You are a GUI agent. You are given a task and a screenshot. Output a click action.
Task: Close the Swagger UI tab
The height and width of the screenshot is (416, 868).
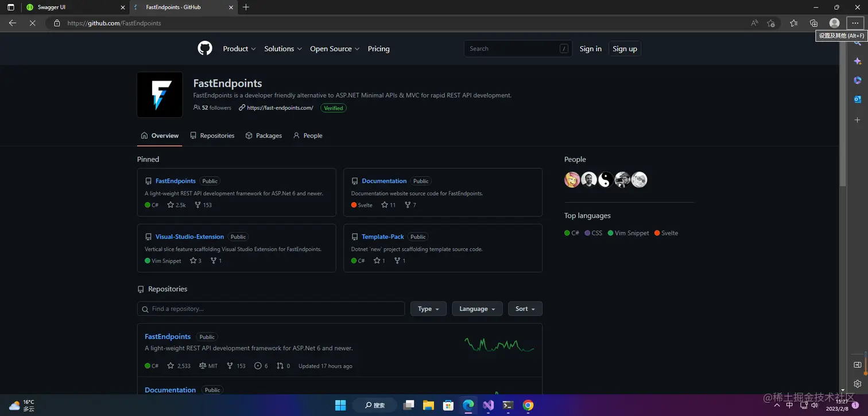[x=122, y=7]
